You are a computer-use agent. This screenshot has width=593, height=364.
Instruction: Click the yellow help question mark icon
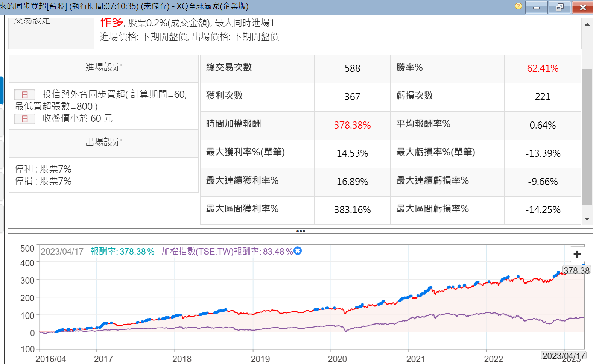(518, 6)
